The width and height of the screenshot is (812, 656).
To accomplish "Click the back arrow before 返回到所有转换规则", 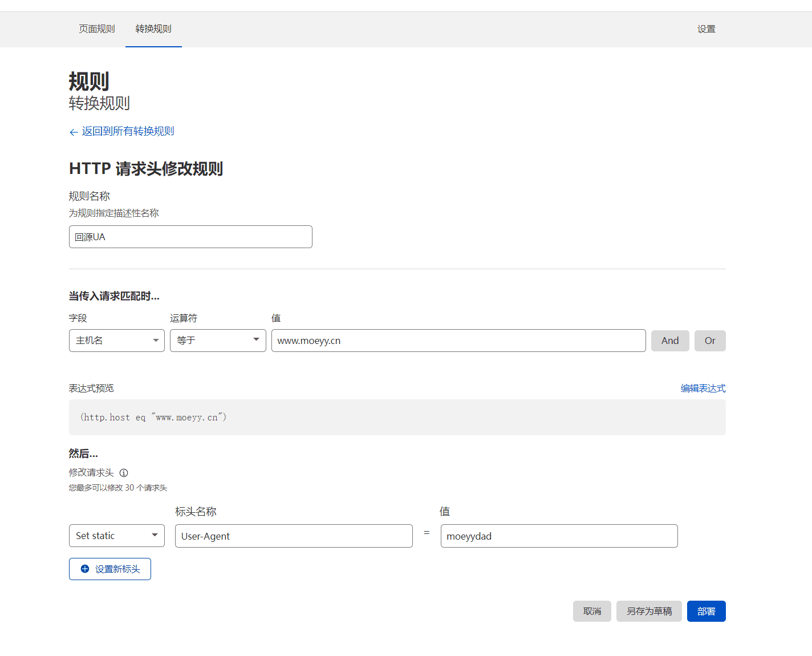I will coord(74,132).
